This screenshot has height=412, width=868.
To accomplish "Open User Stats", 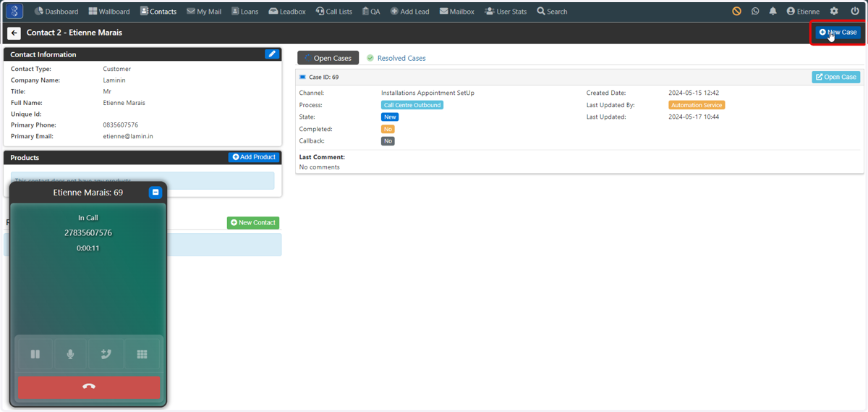I will point(506,12).
